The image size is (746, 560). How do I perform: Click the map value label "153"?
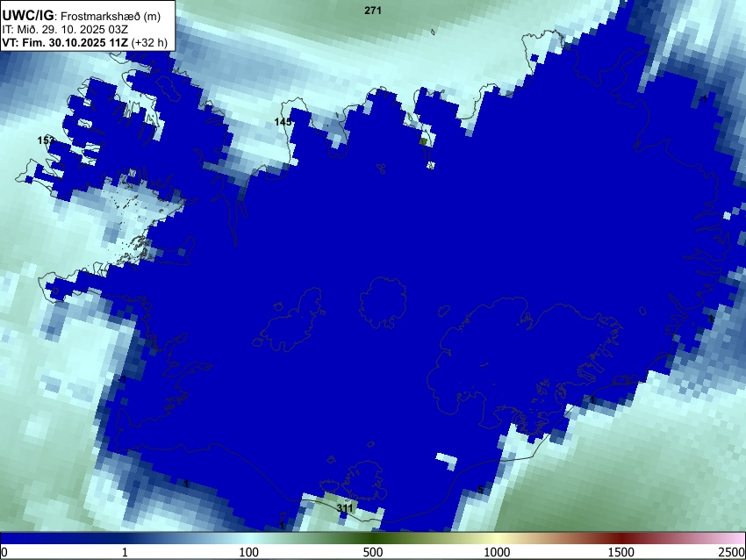click(x=47, y=140)
